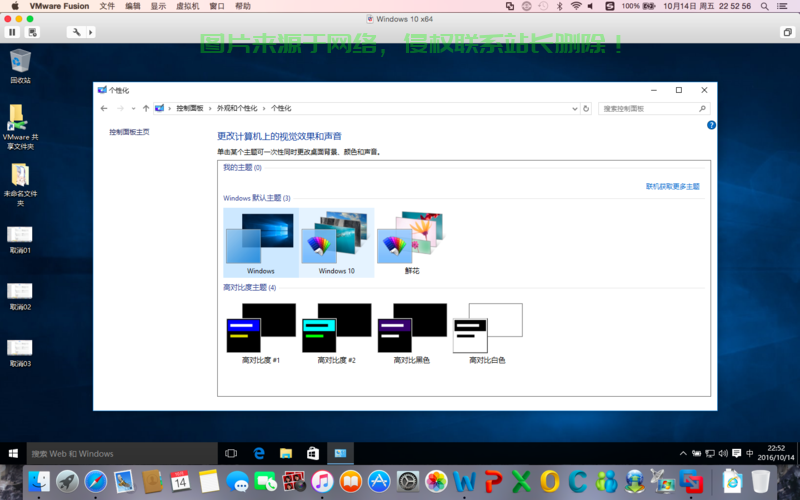Open the Windows Start button
Screen dimensions: 800x500
point(13,453)
